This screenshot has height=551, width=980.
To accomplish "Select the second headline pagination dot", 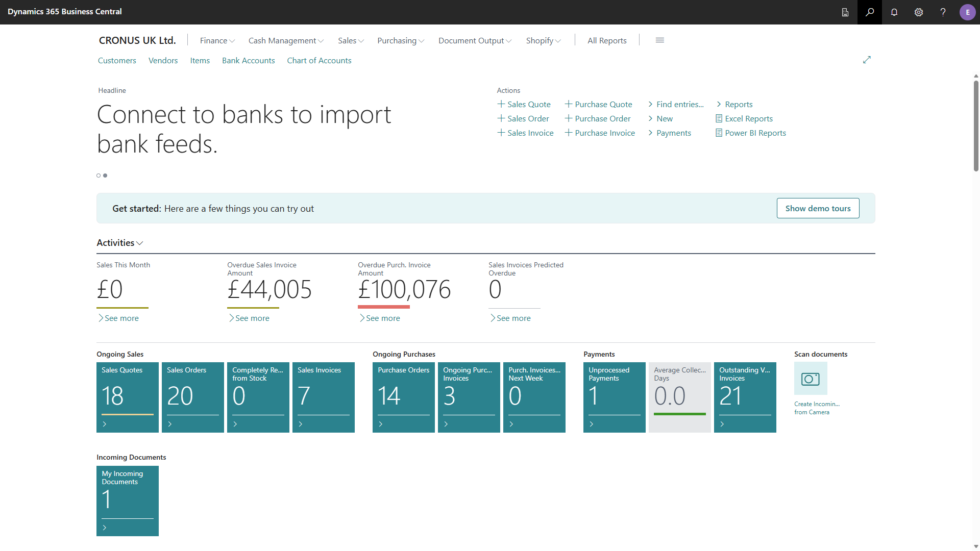I will pyautogui.click(x=105, y=176).
